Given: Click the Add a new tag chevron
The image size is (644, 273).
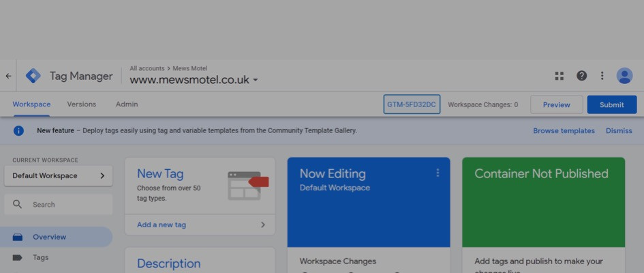Looking at the screenshot, I should [x=263, y=225].
